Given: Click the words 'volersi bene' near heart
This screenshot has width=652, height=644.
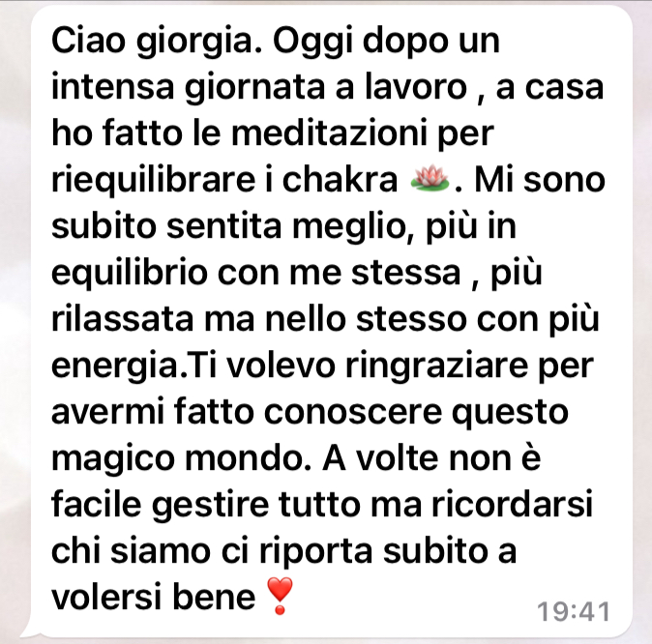Looking at the screenshot, I should (x=153, y=598).
